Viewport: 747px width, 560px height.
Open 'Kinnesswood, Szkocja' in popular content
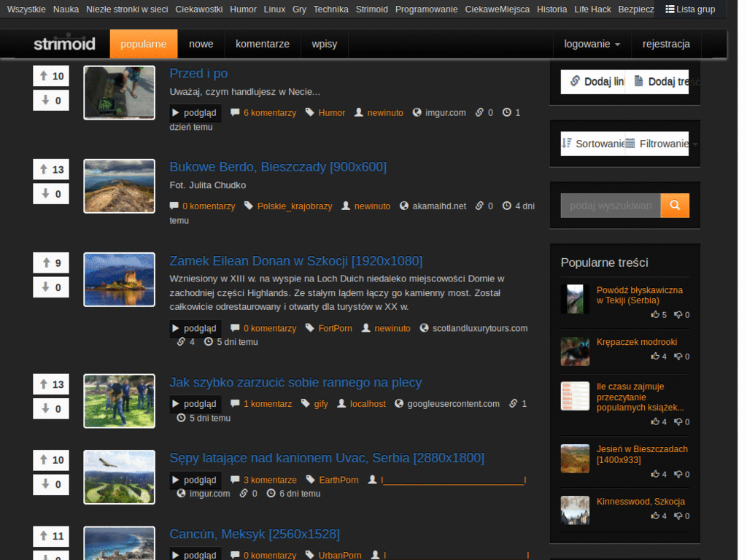coord(640,502)
